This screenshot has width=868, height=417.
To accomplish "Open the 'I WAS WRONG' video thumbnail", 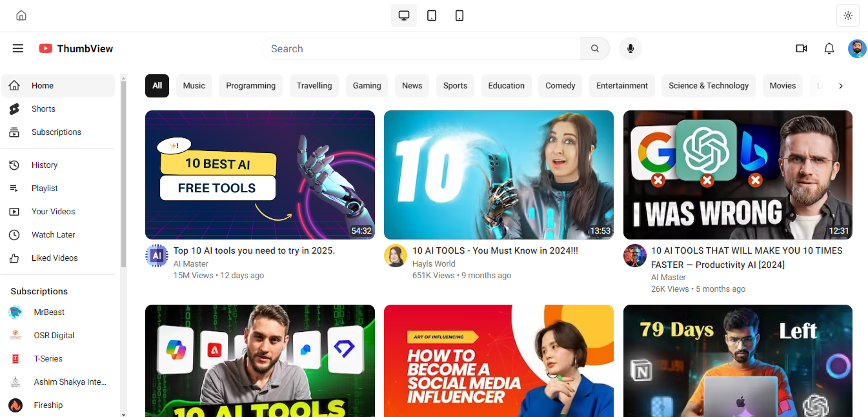I will 738,174.
